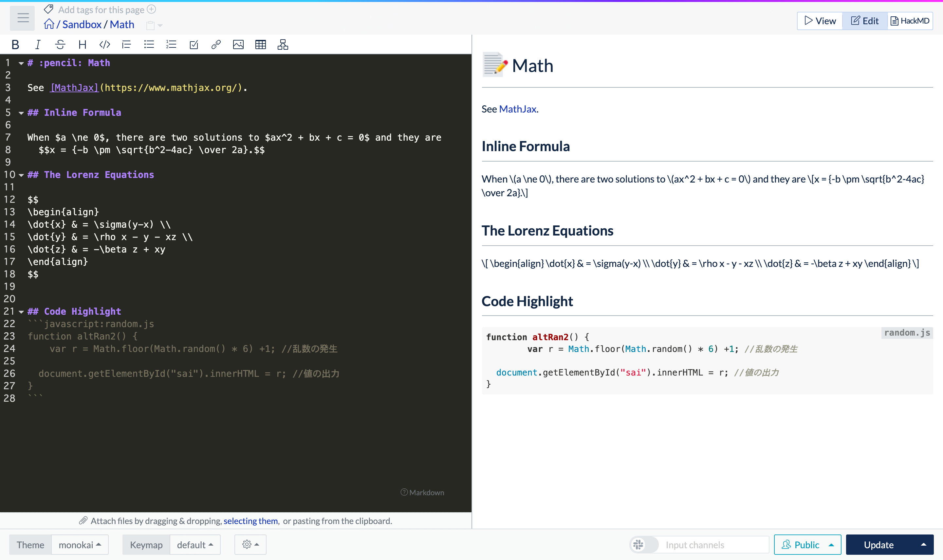This screenshot has width=943, height=560.
Task: Insert a checkbox list item icon
Action: pos(194,44)
